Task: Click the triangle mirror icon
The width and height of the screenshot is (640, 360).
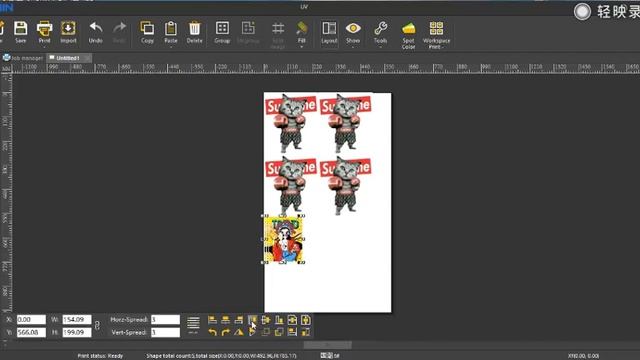Action: (x=239, y=332)
